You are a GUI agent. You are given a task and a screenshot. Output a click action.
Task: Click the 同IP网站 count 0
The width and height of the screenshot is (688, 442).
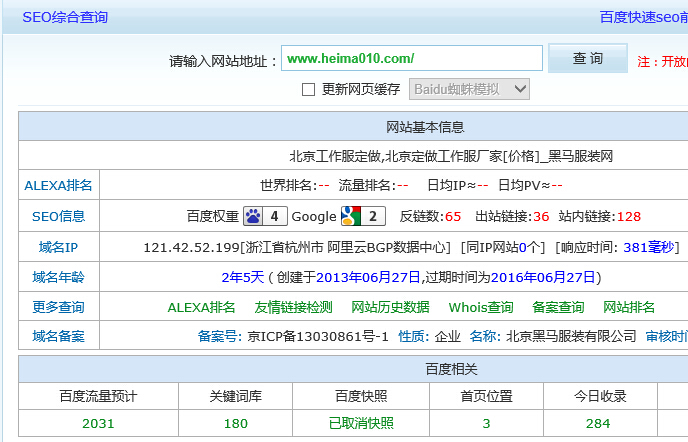coord(523,248)
